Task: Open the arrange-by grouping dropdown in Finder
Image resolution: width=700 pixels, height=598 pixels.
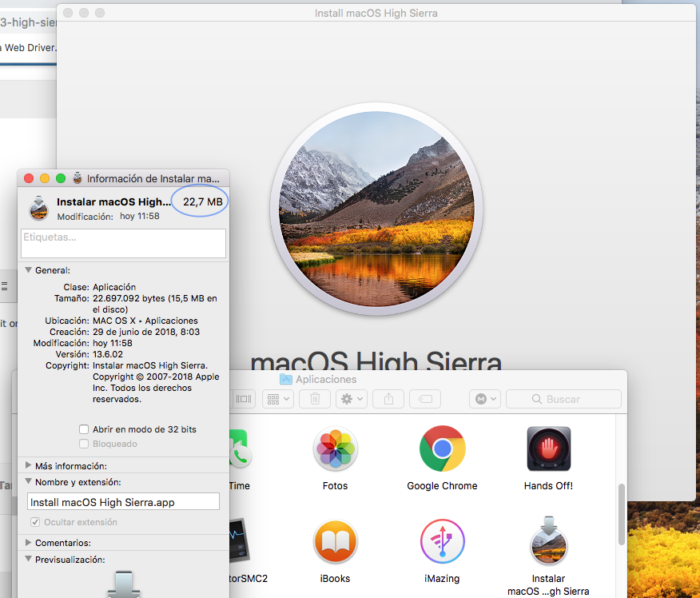Action: click(278, 399)
